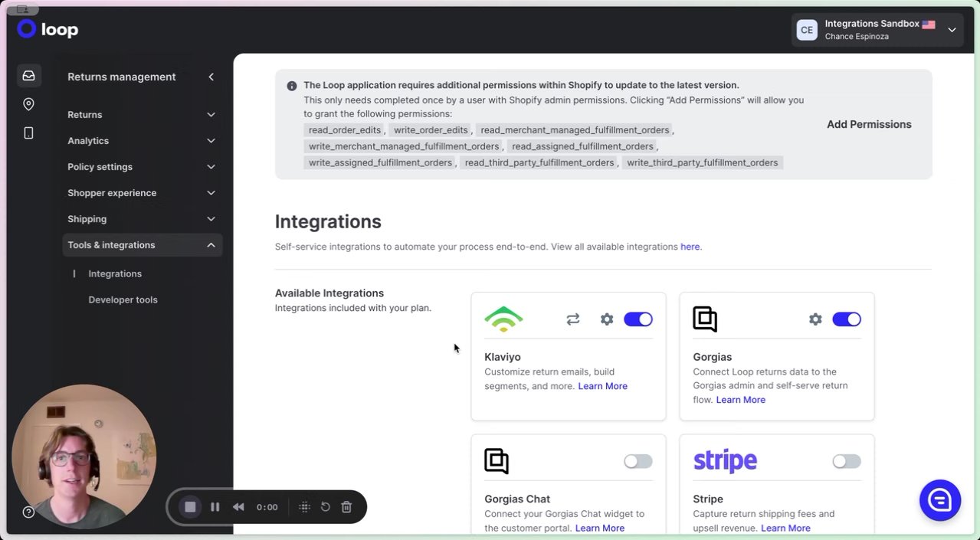
Task: Collapse the Tools & integrations section
Action: [142, 245]
